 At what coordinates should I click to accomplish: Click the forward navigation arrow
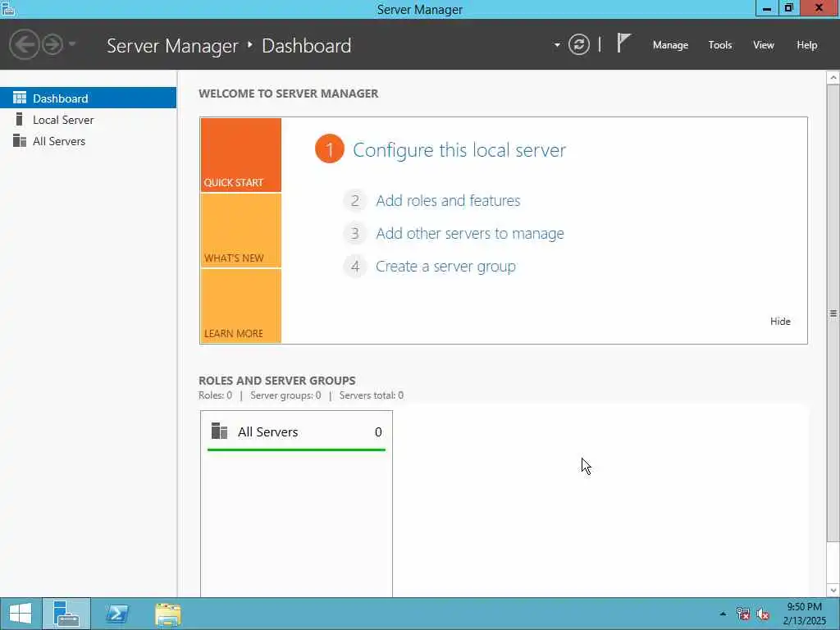click(x=52, y=44)
